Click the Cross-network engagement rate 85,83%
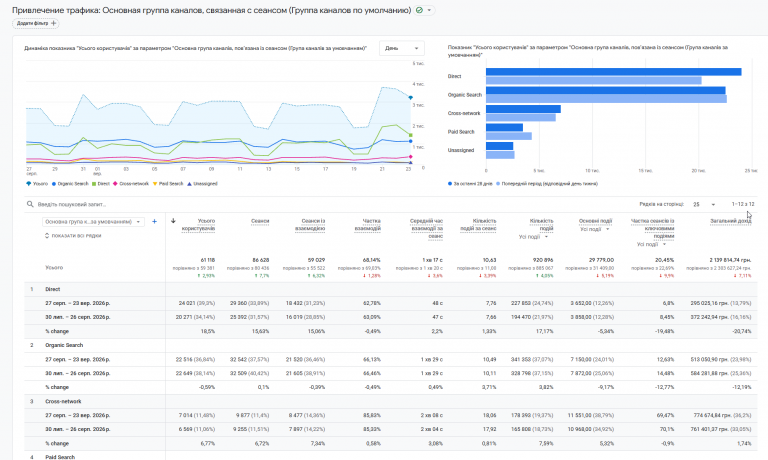Viewport: 768px width, 460px height. click(372, 415)
